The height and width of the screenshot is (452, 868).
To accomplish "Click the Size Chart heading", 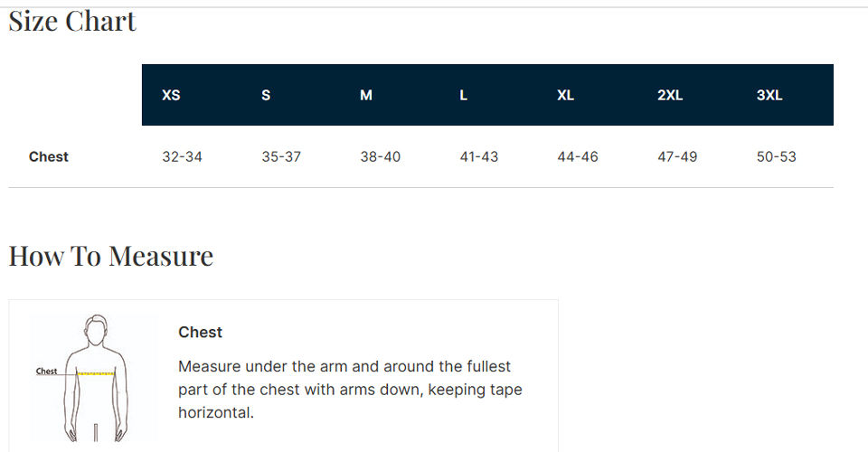I will click(x=72, y=22).
